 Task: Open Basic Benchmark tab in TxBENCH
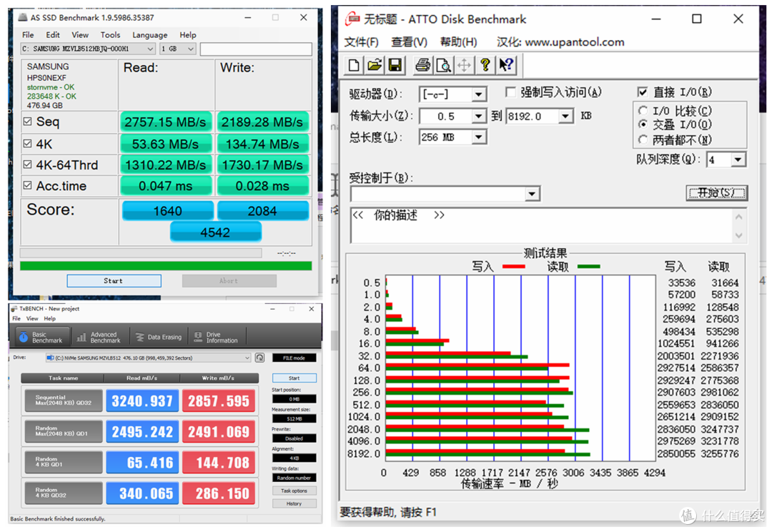point(41,338)
